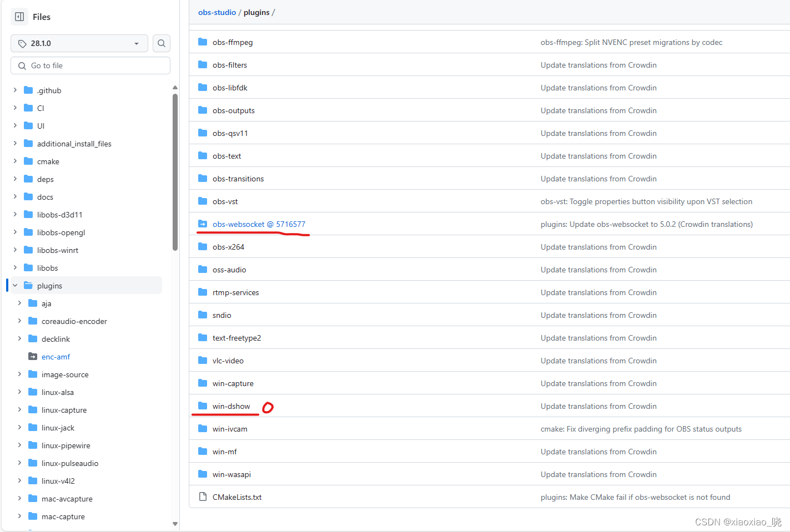Click the plugins breadcrumb

256,12
